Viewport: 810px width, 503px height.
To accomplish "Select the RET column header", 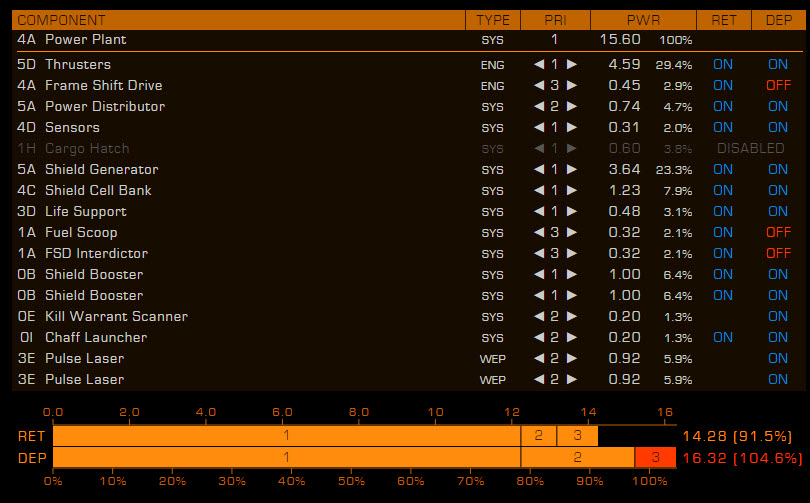I will [724, 20].
